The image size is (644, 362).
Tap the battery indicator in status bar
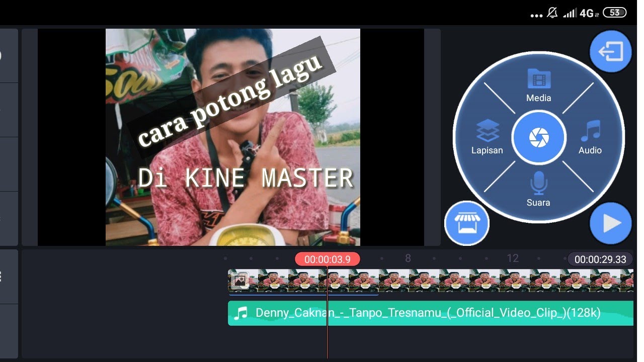(x=614, y=13)
